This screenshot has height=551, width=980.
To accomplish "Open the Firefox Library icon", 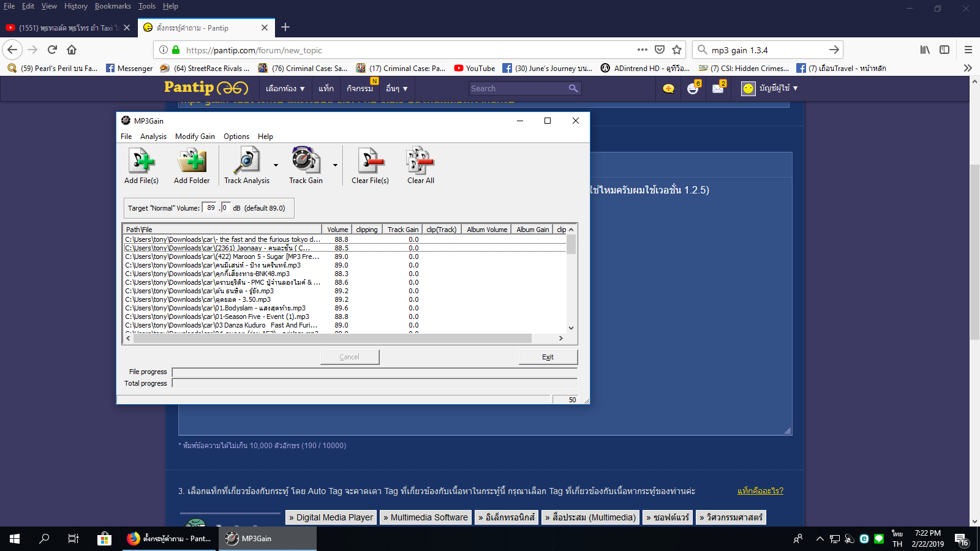I will click(x=925, y=50).
